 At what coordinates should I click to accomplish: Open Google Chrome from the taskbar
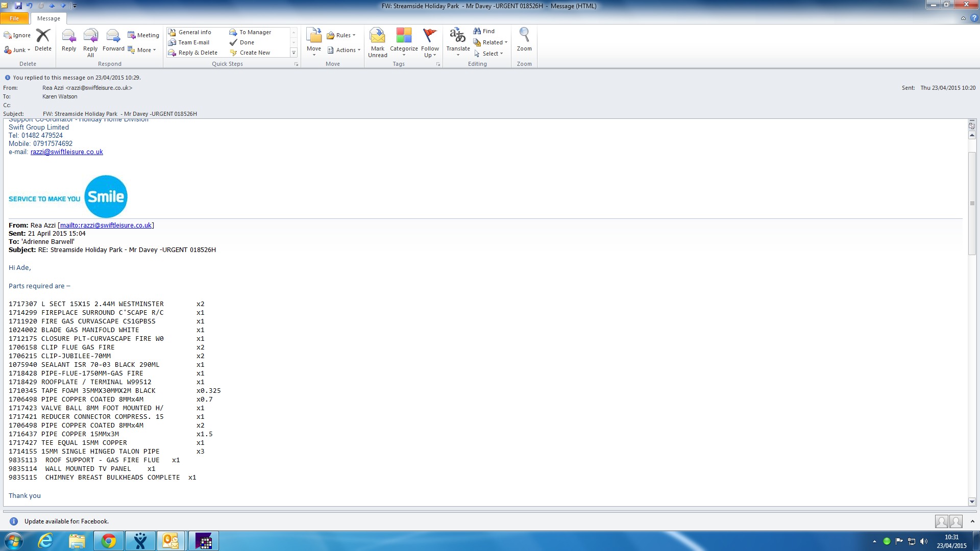click(x=108, y=541)
